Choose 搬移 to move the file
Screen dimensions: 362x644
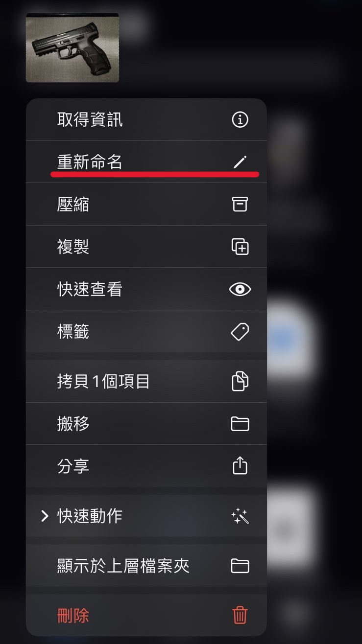click(x=146, y=424)
